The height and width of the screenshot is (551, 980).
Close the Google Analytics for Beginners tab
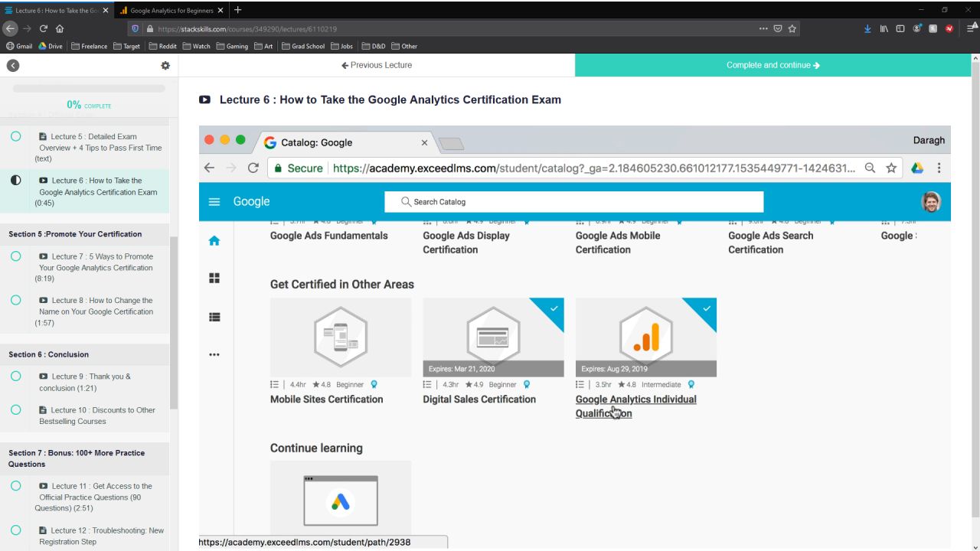(220, 10)
